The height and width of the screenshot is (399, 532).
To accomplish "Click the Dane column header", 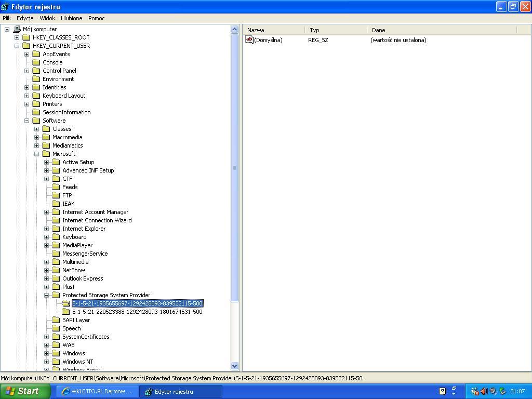I will coord(442,30).
